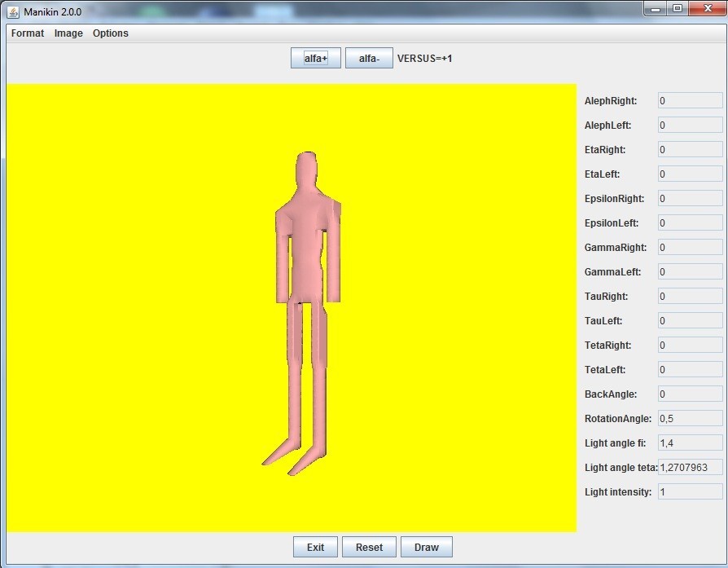
Task: Click the EpsilonRight value field
Action: (x=690, y=199)
